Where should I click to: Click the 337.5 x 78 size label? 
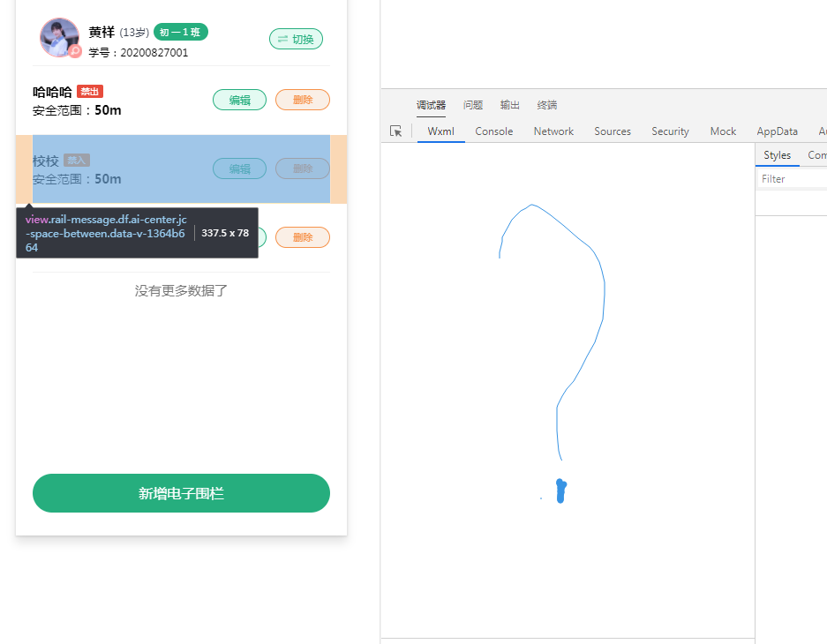pos(225,233)
